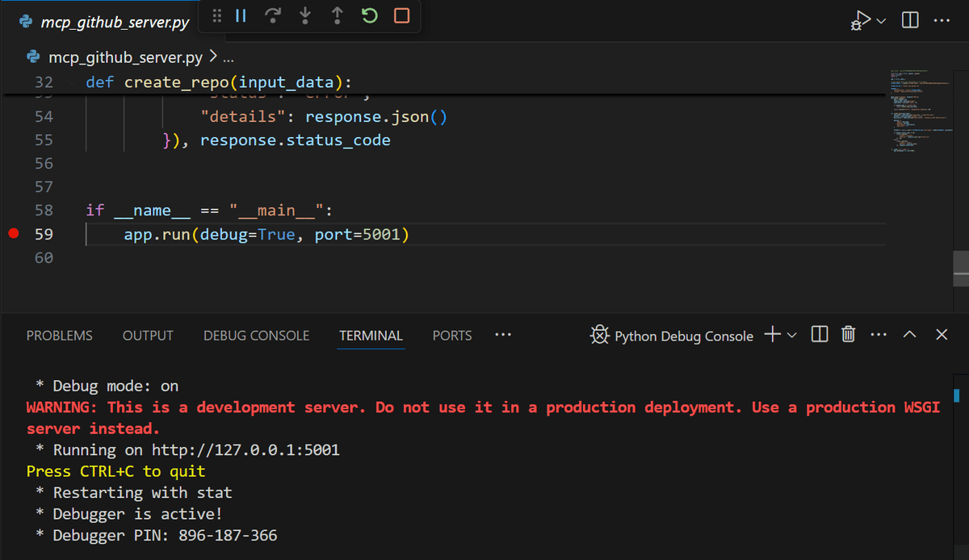The height and width of the screenshot is (560, 969).
Task: Select the mcp_github_server.py editor tab
Action: [x=105, y=22]
